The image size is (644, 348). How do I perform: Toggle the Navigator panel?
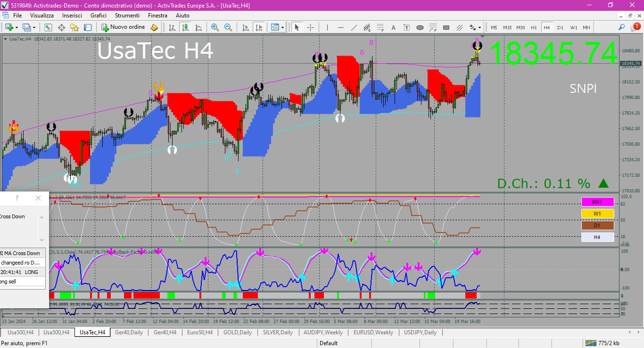pyautogui.click(x=74, y=27)
